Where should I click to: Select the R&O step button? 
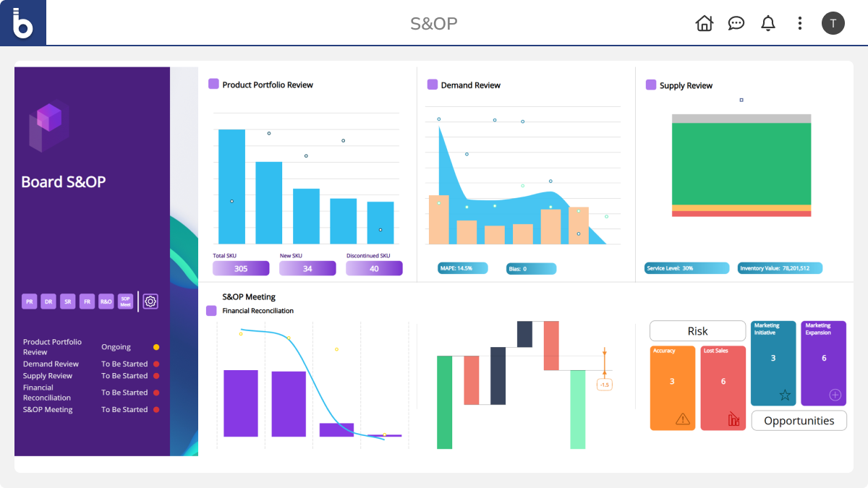[106, 301]
